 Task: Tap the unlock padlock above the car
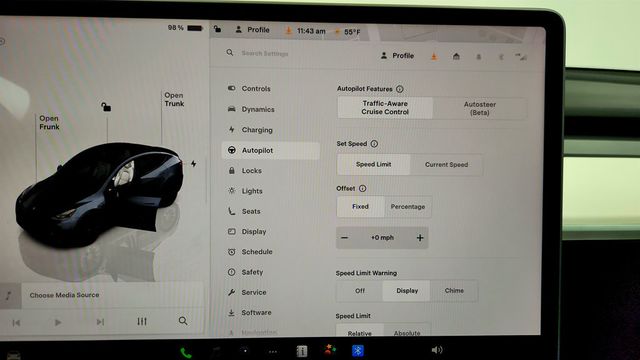106,107
